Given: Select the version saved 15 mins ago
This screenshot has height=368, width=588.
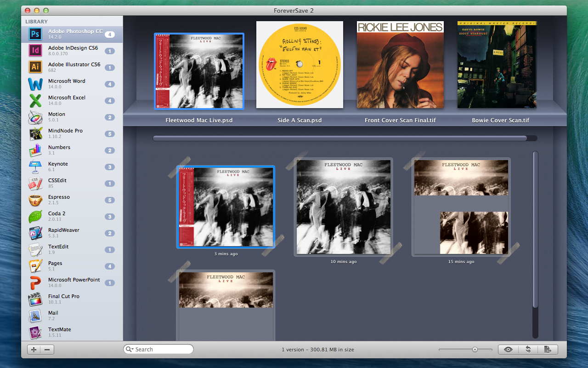Looking at the screenshot, I should (461, 207).
